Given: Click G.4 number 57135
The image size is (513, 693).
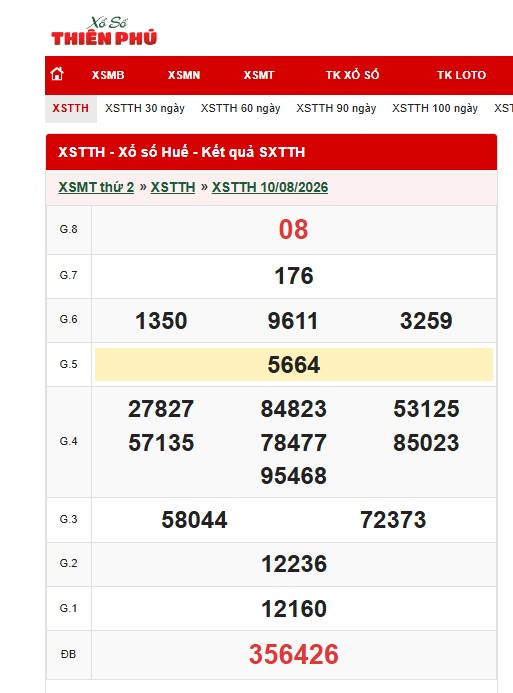Looking at the screenshot, I should (161, 443).
